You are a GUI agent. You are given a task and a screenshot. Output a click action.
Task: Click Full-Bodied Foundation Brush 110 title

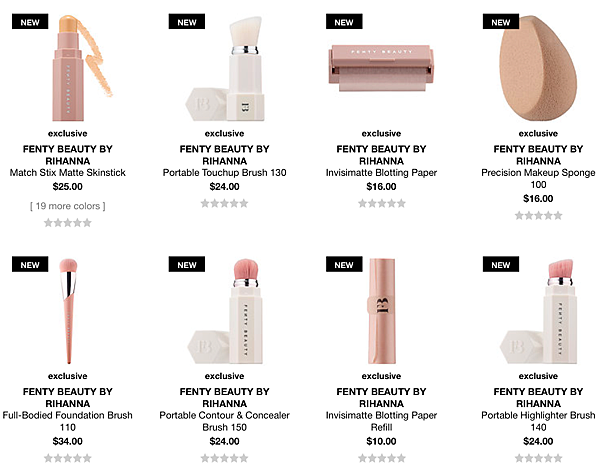click(x=68, y=421)
